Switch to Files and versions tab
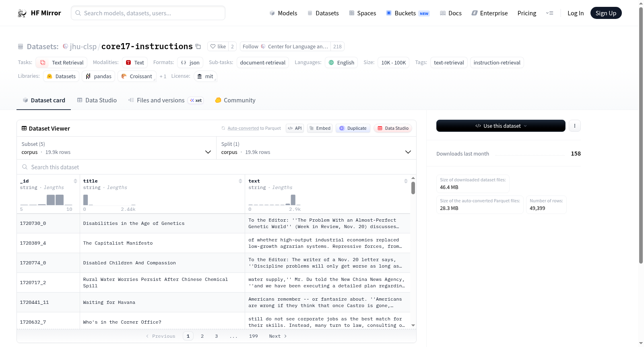 click(166, 100)
